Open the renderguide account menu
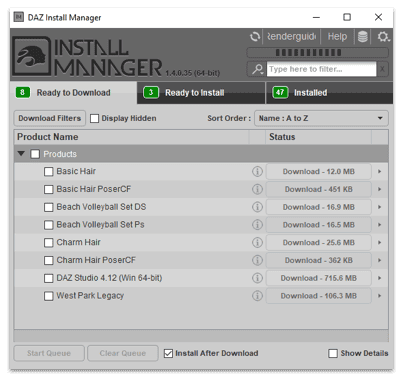 [292, 36]
